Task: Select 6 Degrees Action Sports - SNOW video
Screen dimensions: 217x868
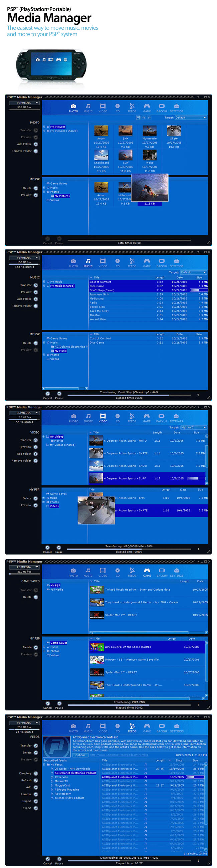Action: pyautogui.click(x=147, y=466)
